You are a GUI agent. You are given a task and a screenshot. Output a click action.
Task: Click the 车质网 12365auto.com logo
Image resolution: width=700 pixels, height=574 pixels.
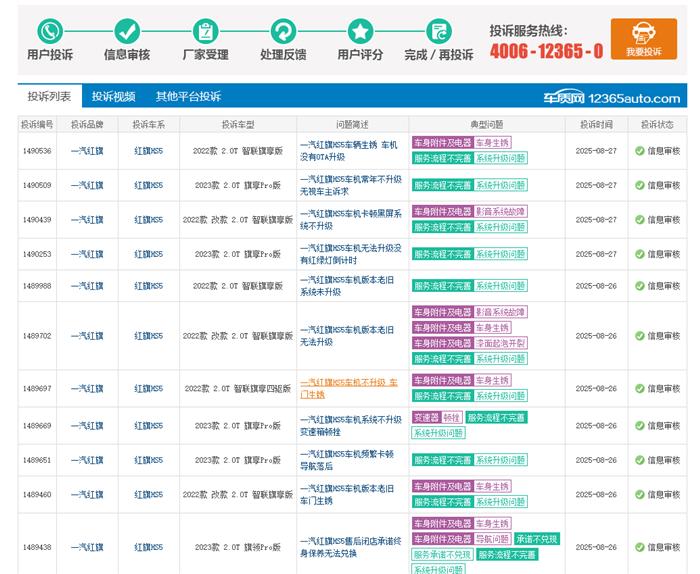pyautogui.click(x=611, y=98)
